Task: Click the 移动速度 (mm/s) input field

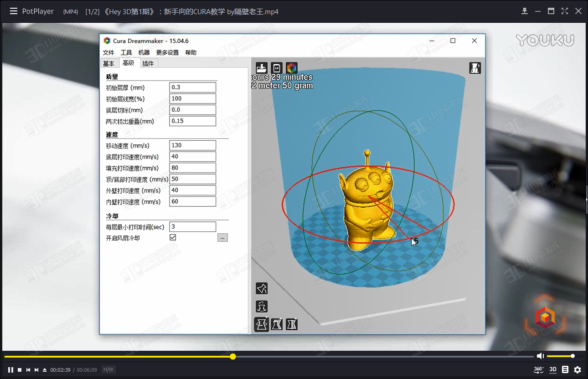Action: [192, 145]
